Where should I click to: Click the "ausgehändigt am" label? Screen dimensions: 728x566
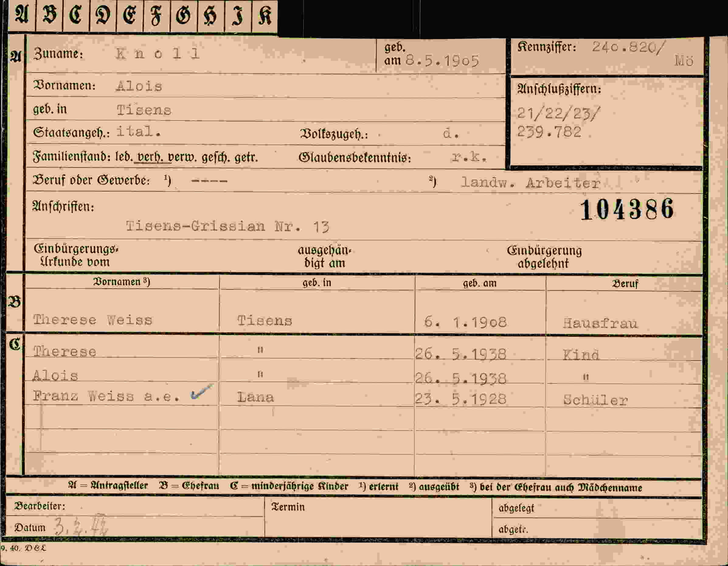[324, 257]
